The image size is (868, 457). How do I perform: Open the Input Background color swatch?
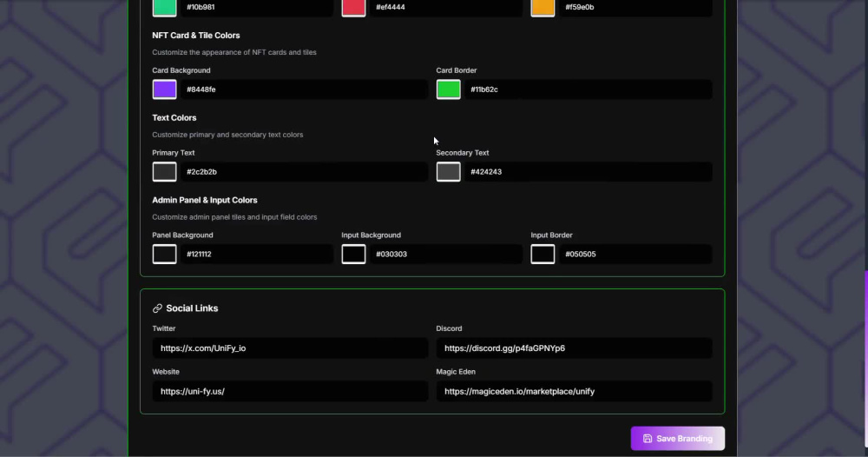pyautogui.click(x=354, y=255)
